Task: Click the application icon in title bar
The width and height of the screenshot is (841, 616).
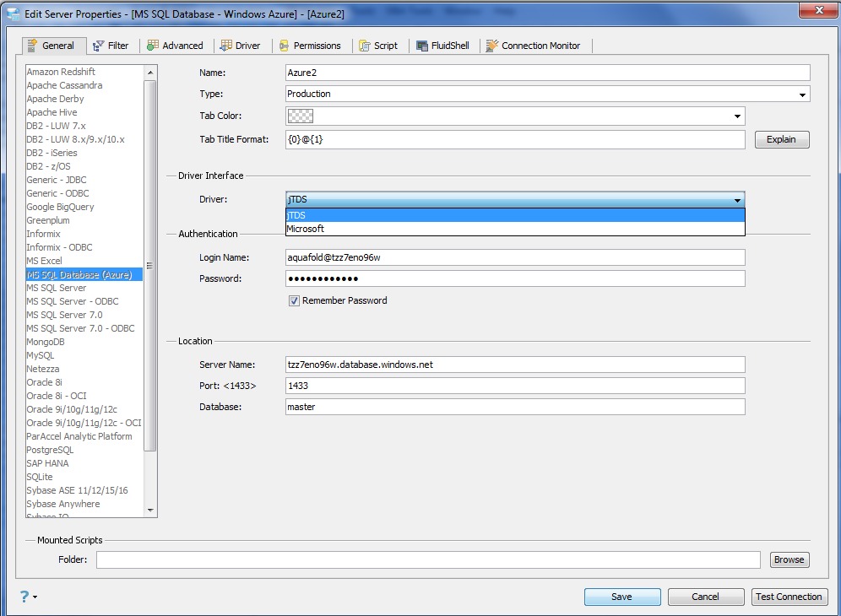Action: coord(14,14)
